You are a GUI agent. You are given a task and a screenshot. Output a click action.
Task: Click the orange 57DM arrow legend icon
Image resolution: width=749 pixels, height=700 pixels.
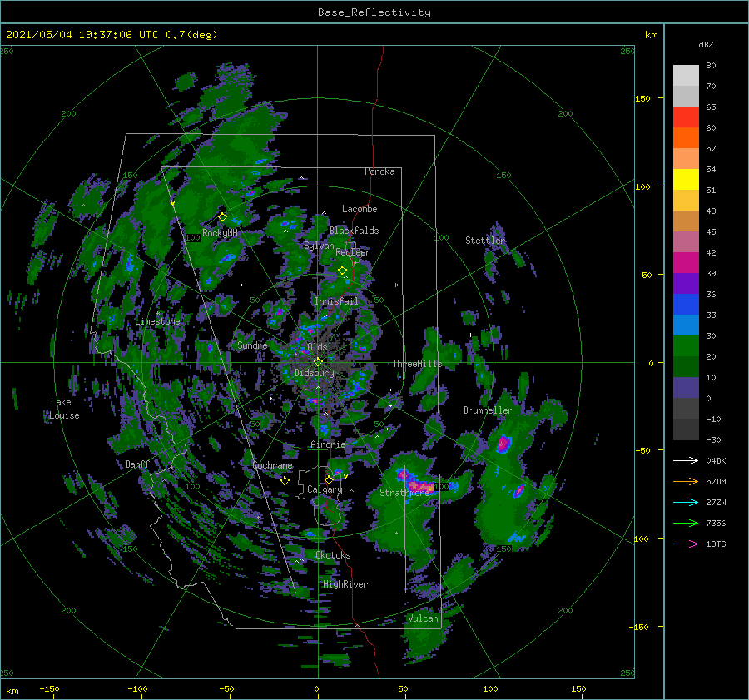pyautogui.click(x=686, y=482)
